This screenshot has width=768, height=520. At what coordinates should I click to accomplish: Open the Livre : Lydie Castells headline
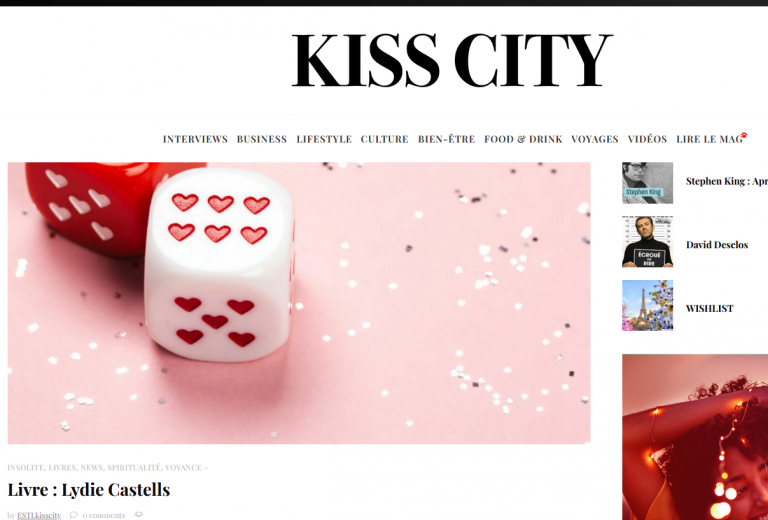tap(89, 490)
